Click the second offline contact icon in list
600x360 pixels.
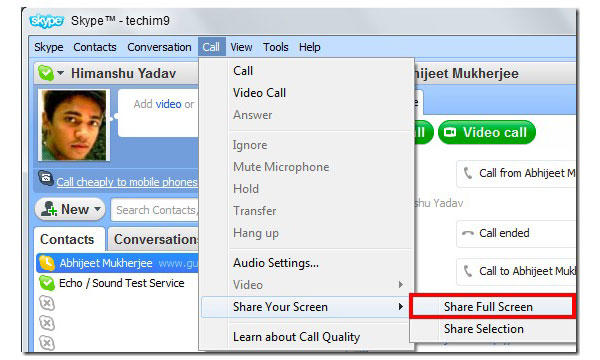click(47, 323)
